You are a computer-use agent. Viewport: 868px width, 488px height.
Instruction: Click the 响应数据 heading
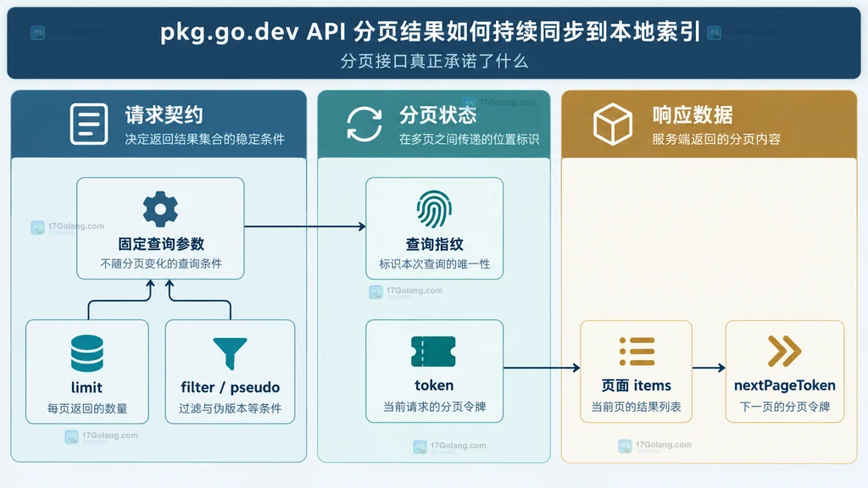[692, 115]
